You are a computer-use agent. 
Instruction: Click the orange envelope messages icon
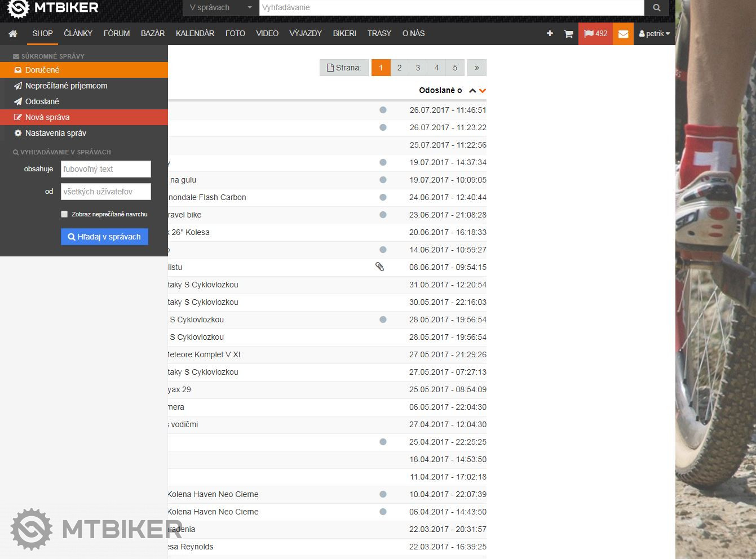pos(623,34)
